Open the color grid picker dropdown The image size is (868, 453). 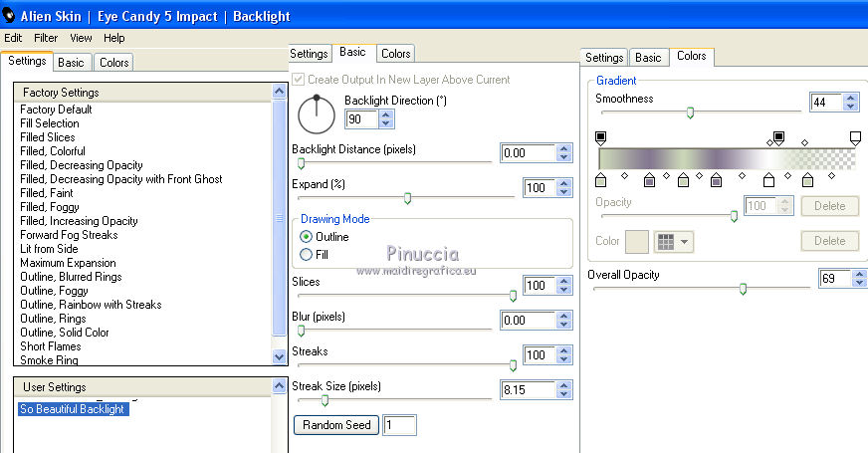click(673, 242)
